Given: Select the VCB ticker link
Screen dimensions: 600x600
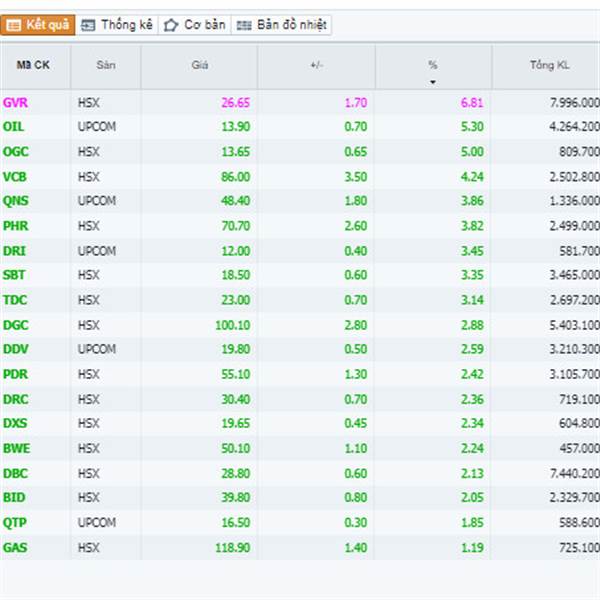Looking at the screenshot, I should pyautogui.click(x=15, y=176).
